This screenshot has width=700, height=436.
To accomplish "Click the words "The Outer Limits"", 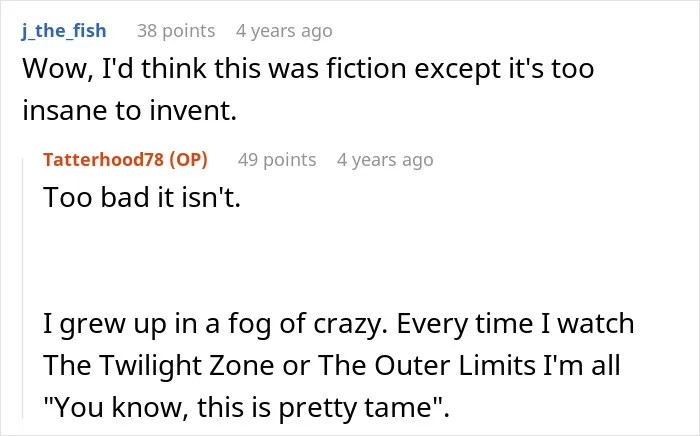I will (x=426, y=365).
